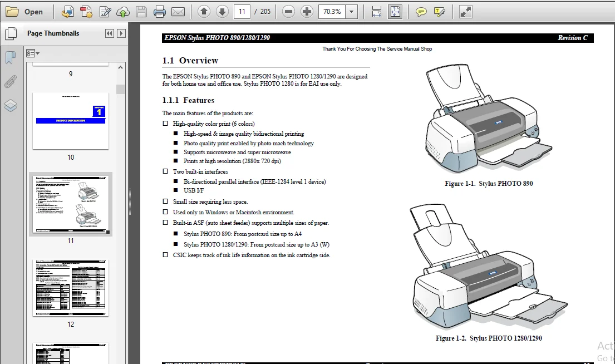Open the thumbnails options menu dropdown

tap(33, 53)
